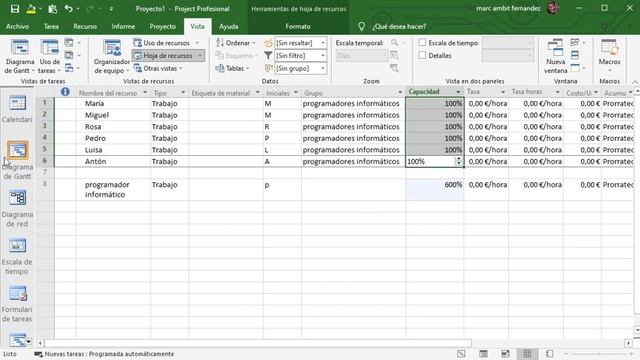Screen dimensions: 640x360
Task: Click the Antón Capacidad 100% edit field
Action: tap(431, 161)
